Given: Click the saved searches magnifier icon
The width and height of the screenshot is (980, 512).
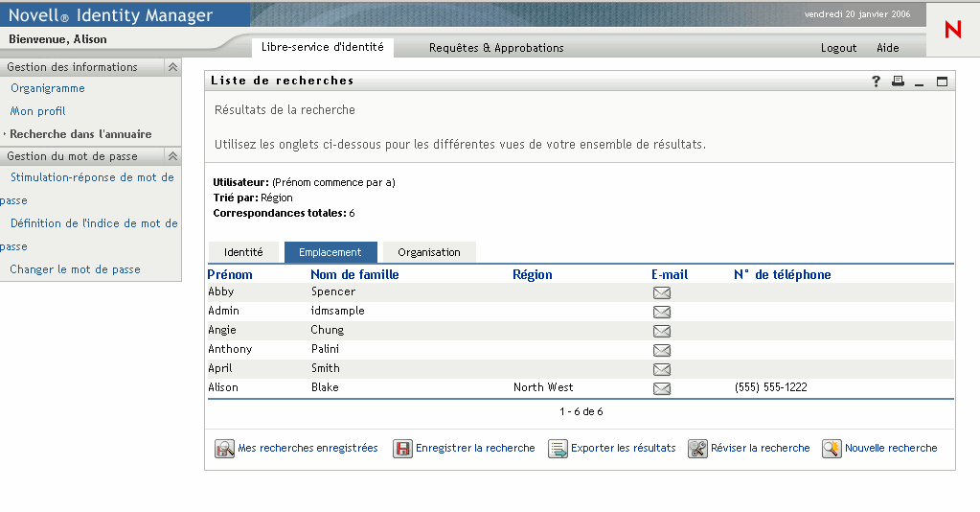Looking at the screenshot, I should (x=224, y=449).
